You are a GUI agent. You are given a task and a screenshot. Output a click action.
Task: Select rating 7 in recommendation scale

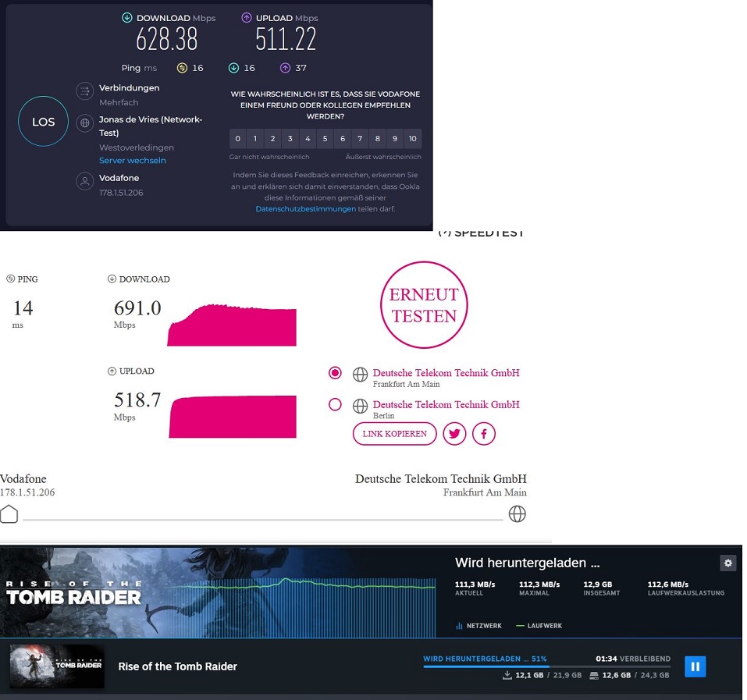[x=360, y=139]
